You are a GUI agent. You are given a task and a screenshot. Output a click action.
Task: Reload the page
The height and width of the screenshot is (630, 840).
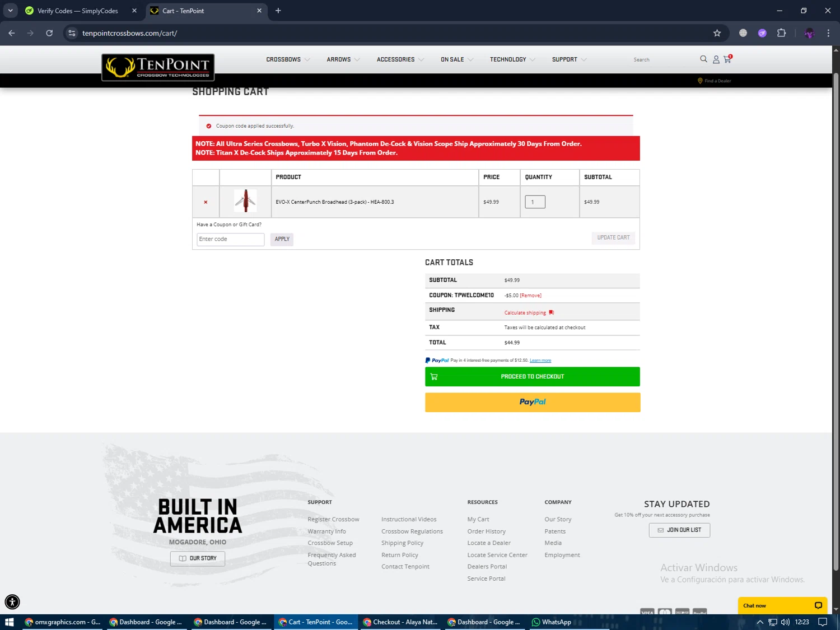click(x=49, y=33)
